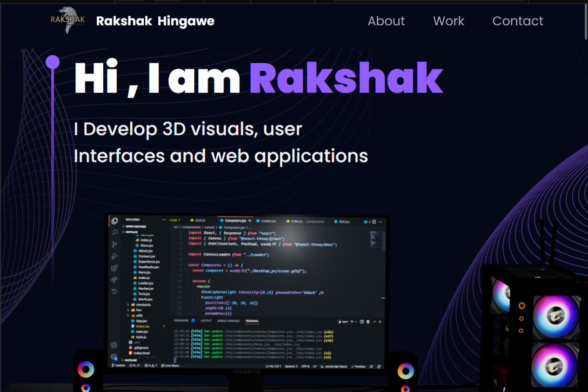Image resolution: width=588 pixels, height=392 pixels.
Task: Select Hero.jsx in the file explorer
Action: (144, 272)
